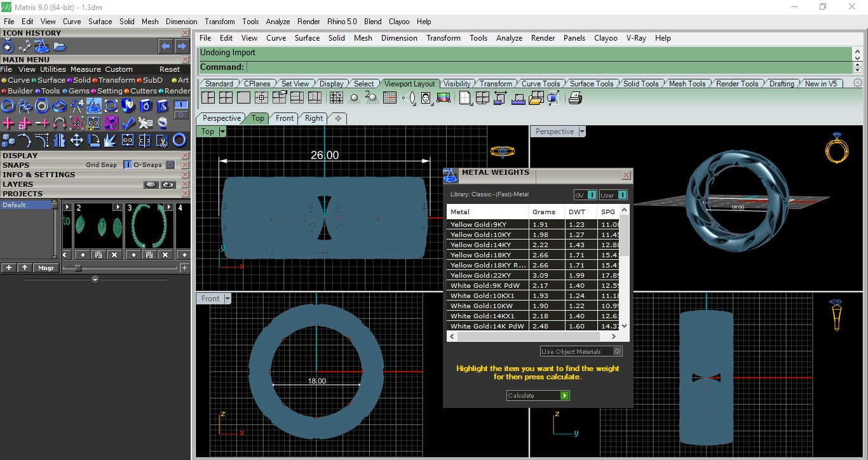Click the Mngr button in Projects
This screenshot has width=868, height=460.
(x=46, y=268)
